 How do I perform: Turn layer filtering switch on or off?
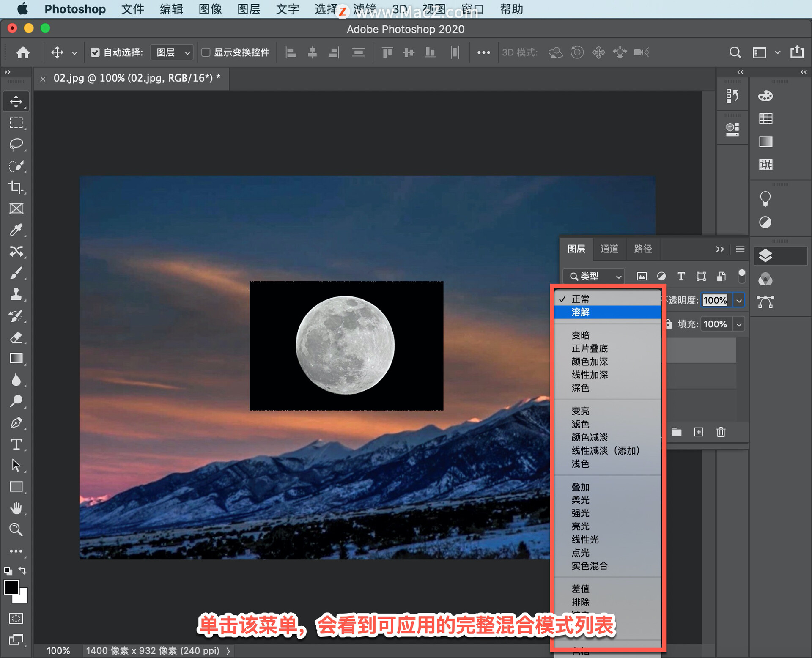(741, 276)
